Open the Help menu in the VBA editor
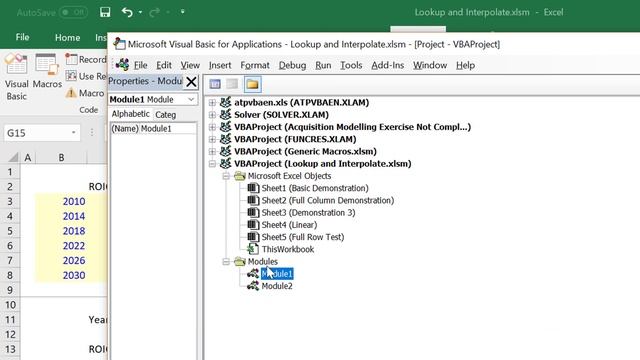This screenshot has height=360, width=640. click(465, 65)
